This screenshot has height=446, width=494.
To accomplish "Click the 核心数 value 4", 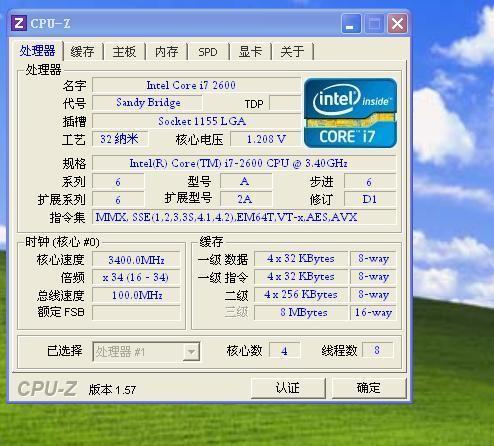I will tap(284, 351).
